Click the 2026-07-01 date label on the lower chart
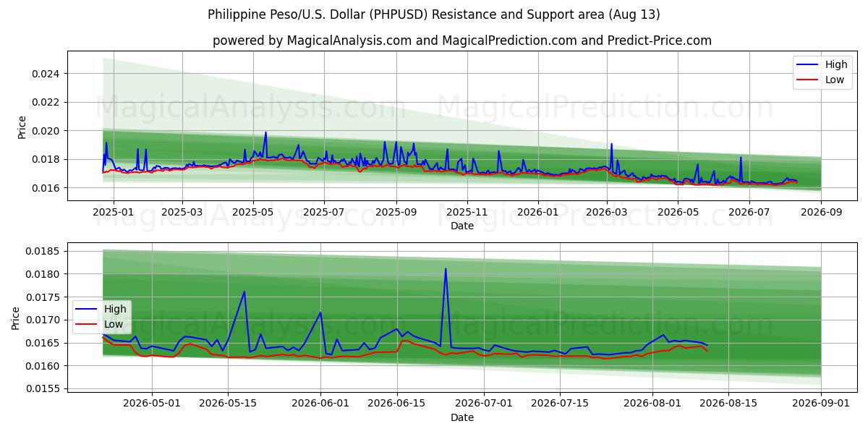The height and width of the screenshot is (434, 868). (x=483, y=405)
